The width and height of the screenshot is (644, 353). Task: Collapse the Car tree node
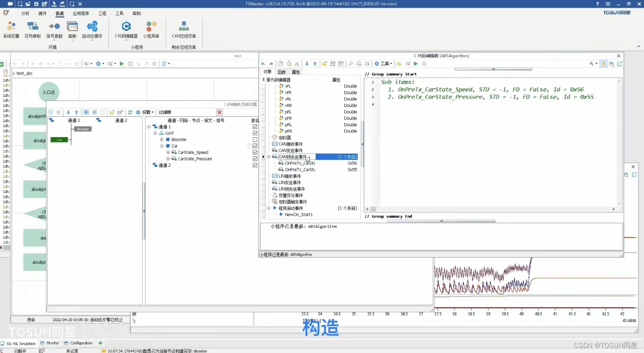161,146
